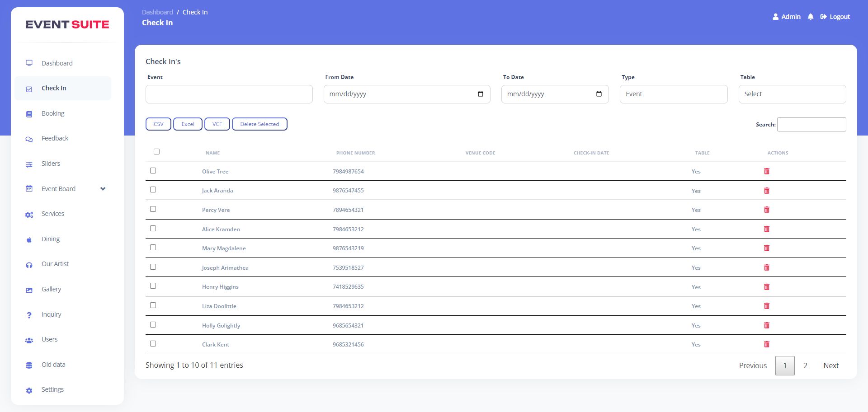This screenshot has width=868, height=412.
Task: Open Booking from the sidebar
Action: [53, 113]
